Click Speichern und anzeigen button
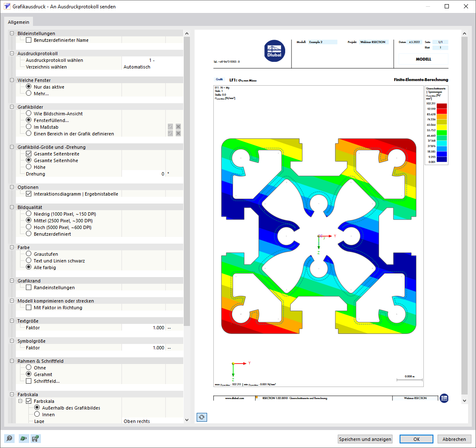The height and width of the screenshot is (448, 476). 365,439
